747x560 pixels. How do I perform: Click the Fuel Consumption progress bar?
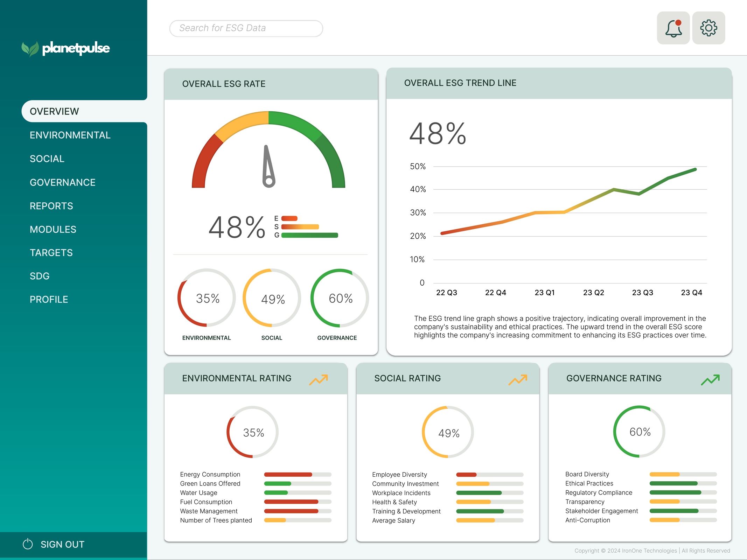(x=298, y=502)
